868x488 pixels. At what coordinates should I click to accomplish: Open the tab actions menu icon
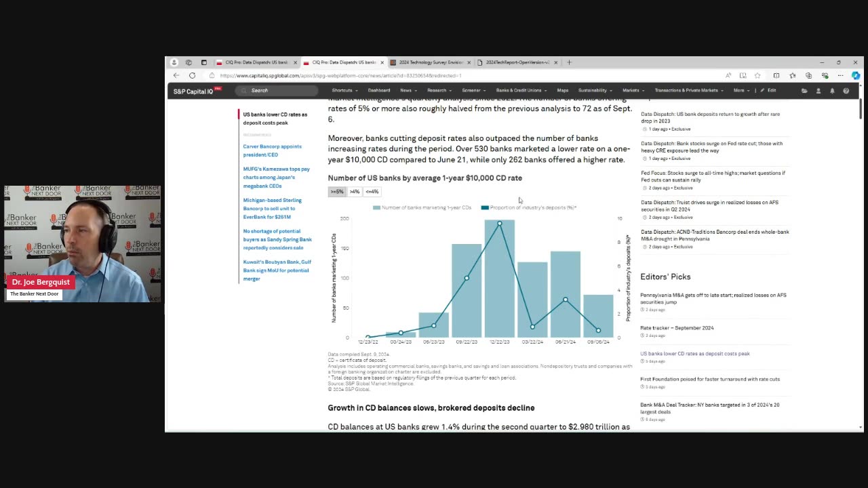click(x=203, y=62)
